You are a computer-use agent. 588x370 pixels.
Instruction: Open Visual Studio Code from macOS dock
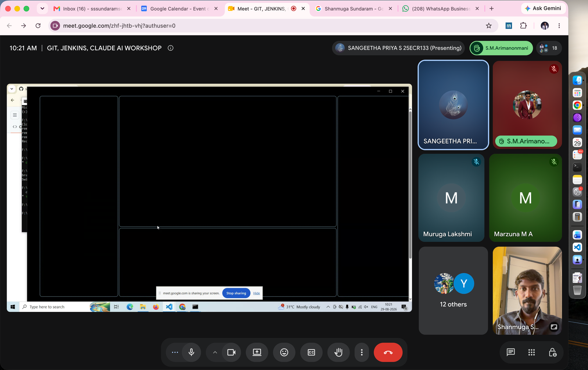tap(577, 247)
